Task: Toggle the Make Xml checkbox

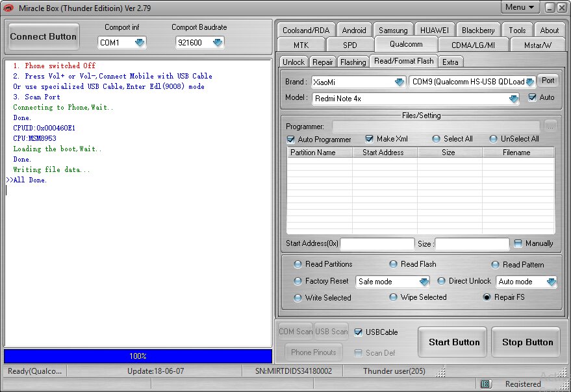Action: click(369, 139)
